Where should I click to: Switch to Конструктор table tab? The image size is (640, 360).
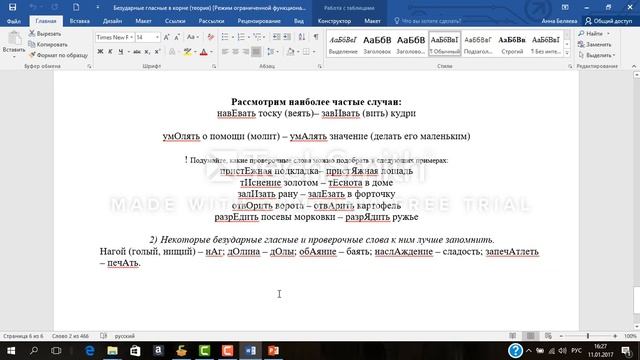334,21
